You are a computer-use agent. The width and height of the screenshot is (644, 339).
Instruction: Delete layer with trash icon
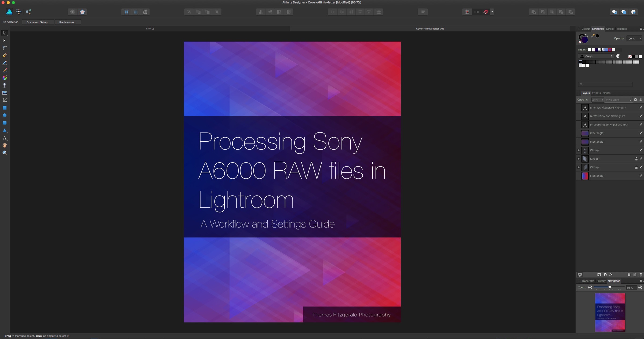pyautogui.click(x=641, y=275)
